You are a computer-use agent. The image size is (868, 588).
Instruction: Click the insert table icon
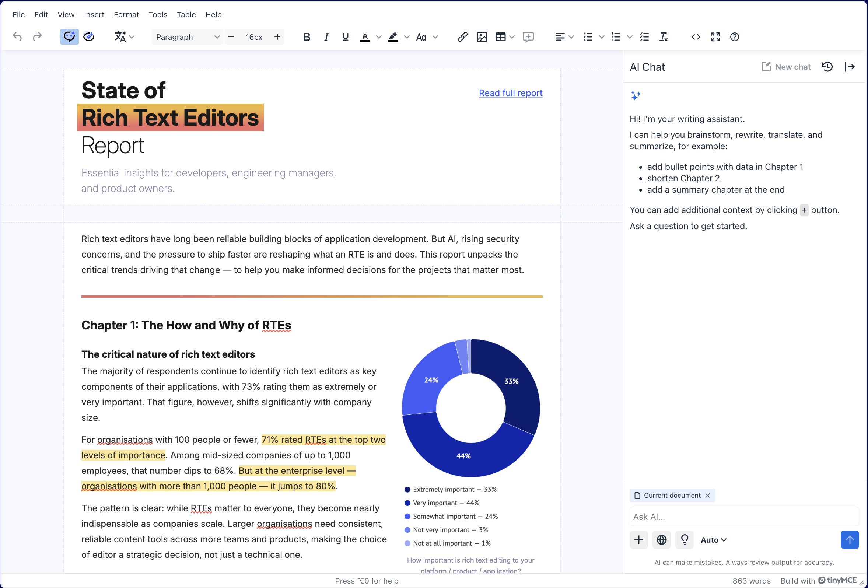[x=500, y=36]
